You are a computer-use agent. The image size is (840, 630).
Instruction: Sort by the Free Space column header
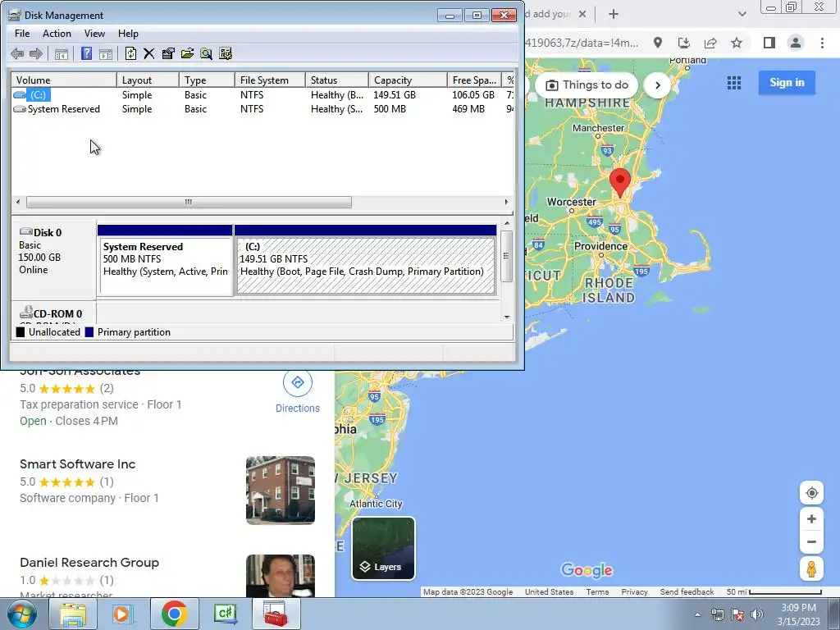click(474, 80)
